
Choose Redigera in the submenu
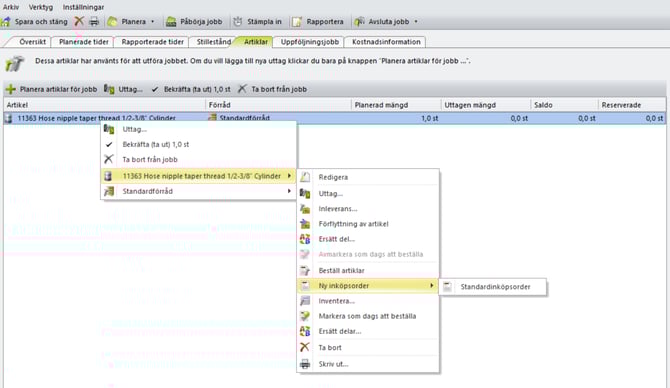[x=368, y=177]
